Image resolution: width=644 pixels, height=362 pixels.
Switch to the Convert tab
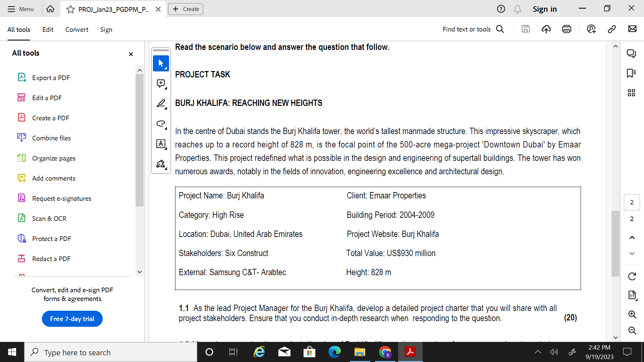pos(76,29)
